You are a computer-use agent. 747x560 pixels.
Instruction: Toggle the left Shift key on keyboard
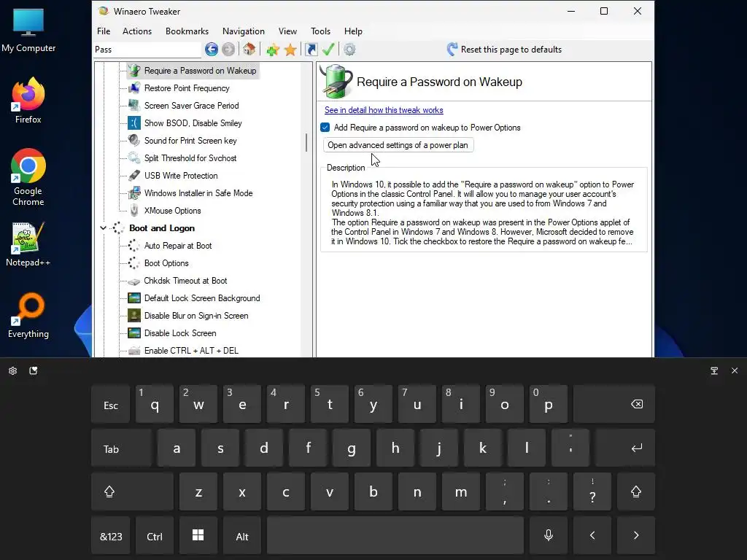pyautogui.click(x=132, y=491)
